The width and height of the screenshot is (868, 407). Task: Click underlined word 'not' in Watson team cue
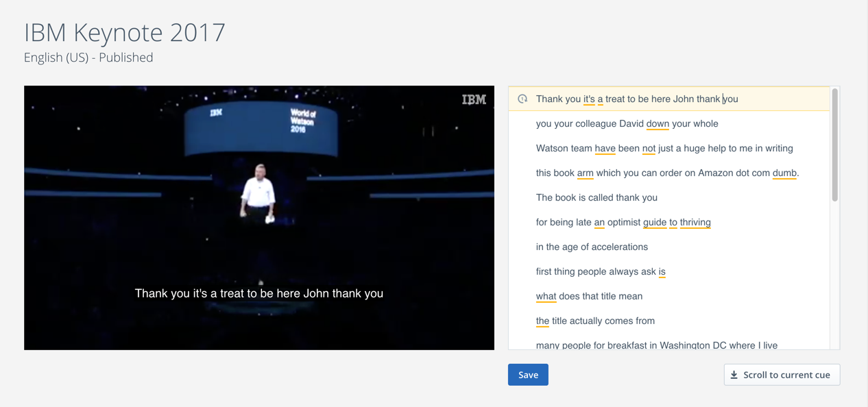(x=649, y=149)
